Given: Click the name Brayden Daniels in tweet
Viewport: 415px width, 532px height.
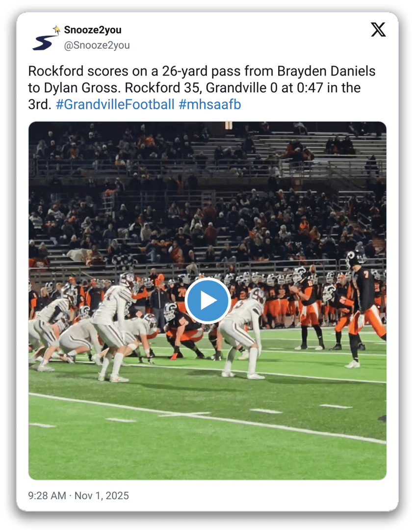Looking at the screenshot, I should click(x=326, y=71).
